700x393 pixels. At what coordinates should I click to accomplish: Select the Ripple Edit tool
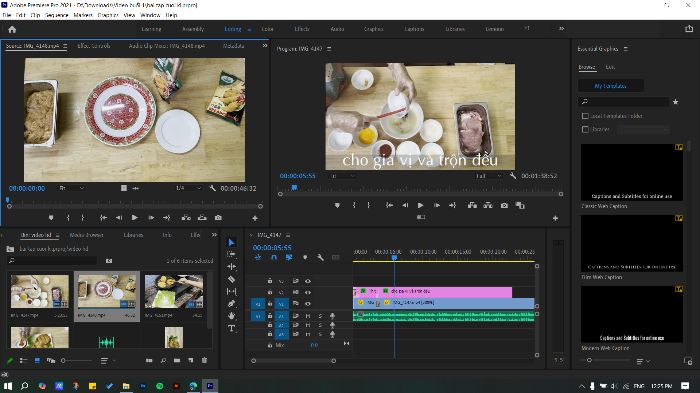pos(231,267)
